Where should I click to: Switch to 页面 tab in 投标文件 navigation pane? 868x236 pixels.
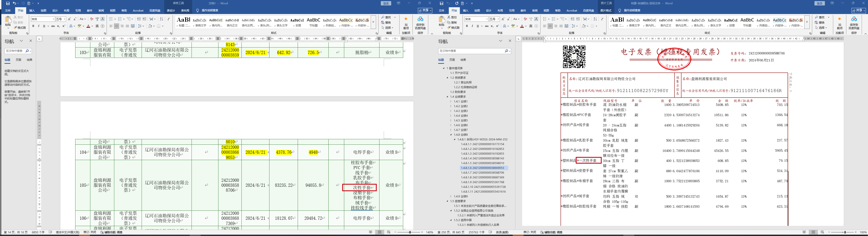(x=452, y=60)
